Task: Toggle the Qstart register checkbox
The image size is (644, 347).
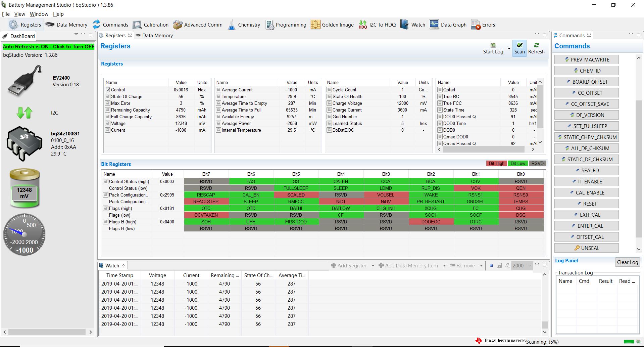Action: (x=440, y=90)
